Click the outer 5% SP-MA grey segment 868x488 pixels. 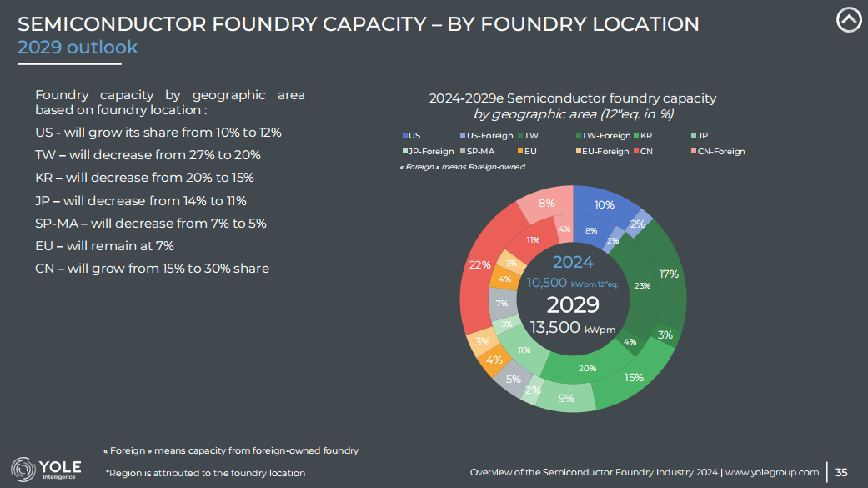click(513, 379)
